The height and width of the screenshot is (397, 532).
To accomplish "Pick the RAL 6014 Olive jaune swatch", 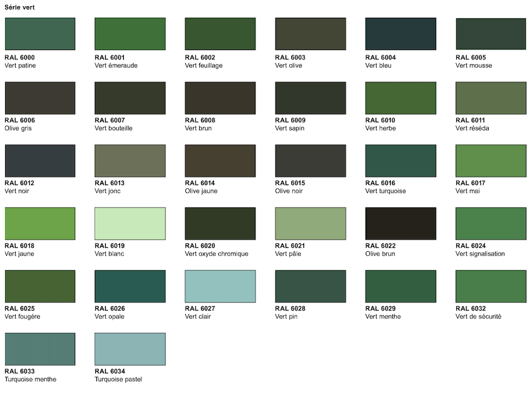I will click(x=220, y=161).
